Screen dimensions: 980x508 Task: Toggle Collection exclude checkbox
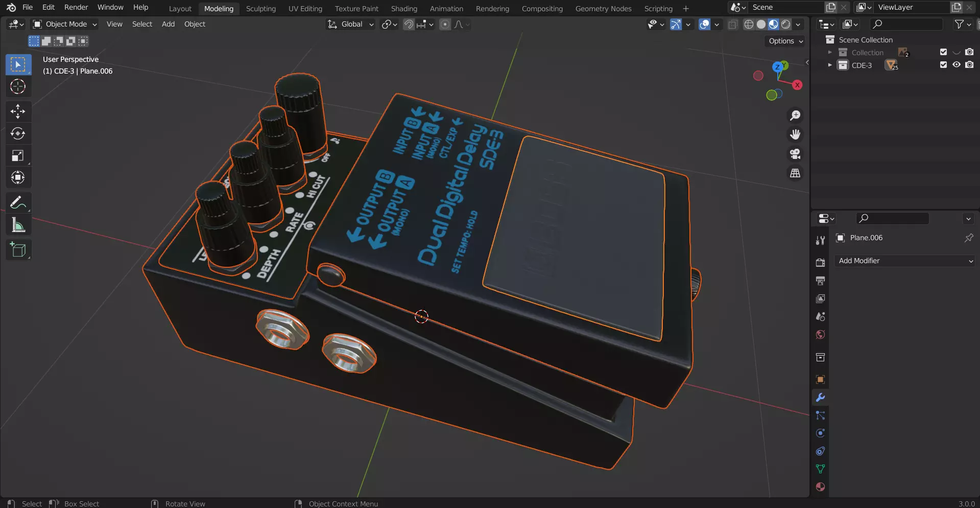pyautogui.click(x=943, y=52)
